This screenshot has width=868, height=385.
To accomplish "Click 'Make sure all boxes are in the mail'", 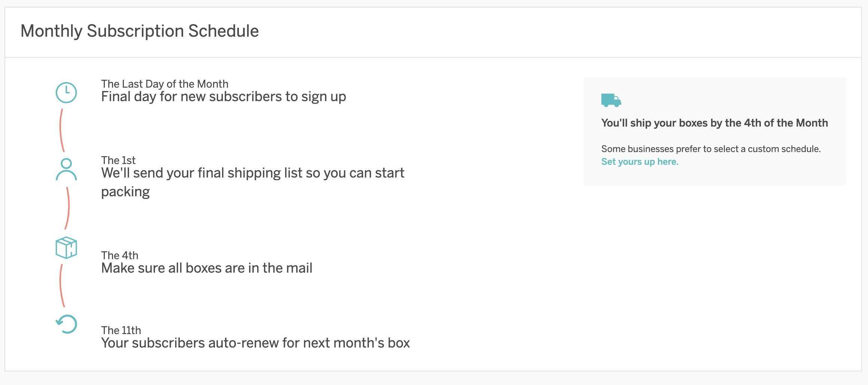I will click(207, 268).
